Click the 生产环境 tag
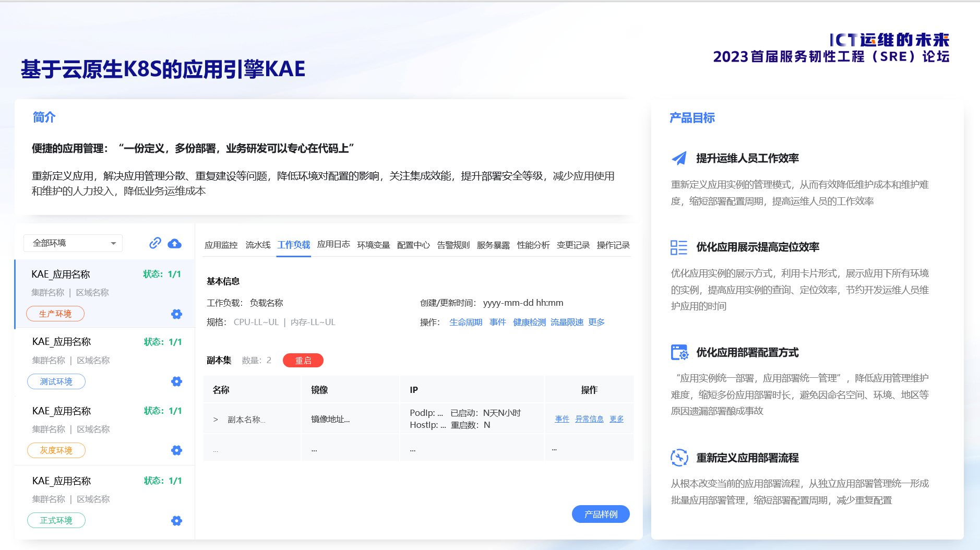The height and width of the screenshot is (550, 980). pyautogui.click(x=55, y=314)
